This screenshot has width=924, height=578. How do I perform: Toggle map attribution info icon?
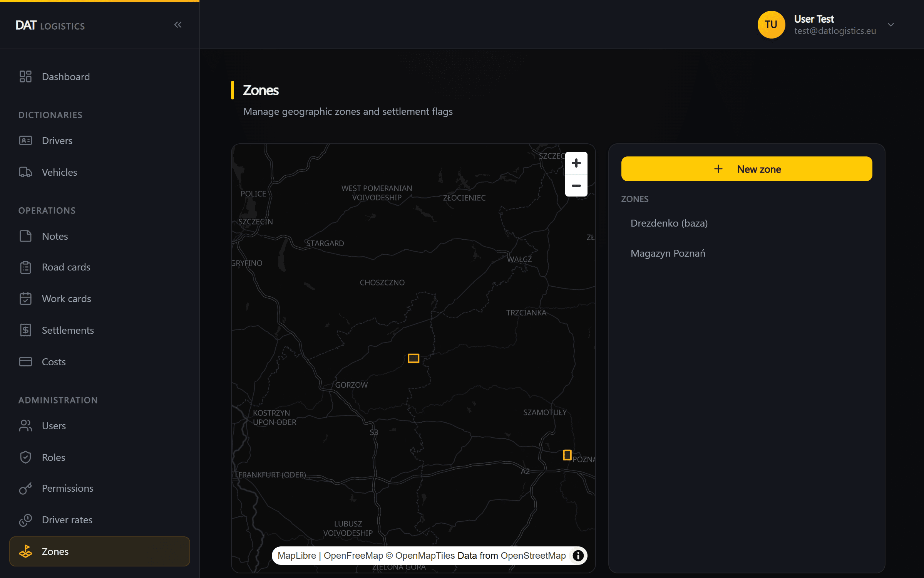click(578, 555)
